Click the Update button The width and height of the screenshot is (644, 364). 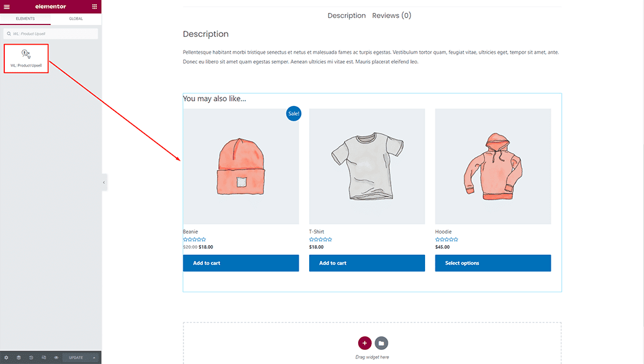point(75,357)
